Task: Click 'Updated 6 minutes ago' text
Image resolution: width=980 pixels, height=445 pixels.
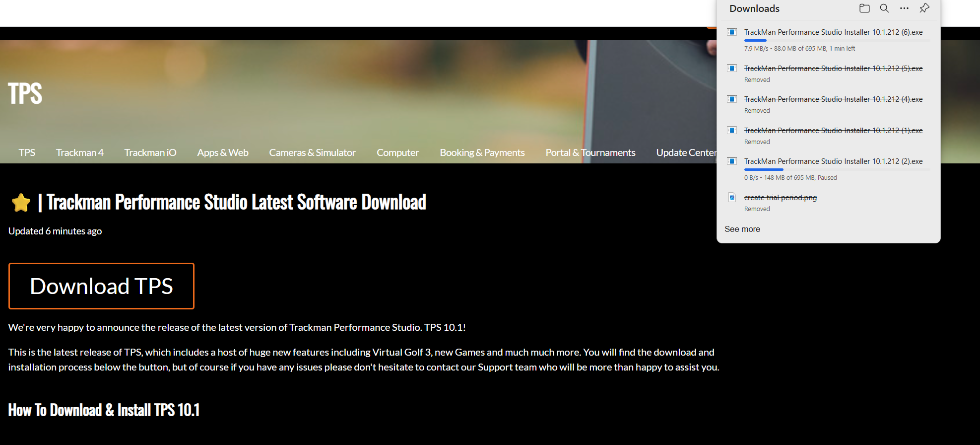Action: (55, 231)
